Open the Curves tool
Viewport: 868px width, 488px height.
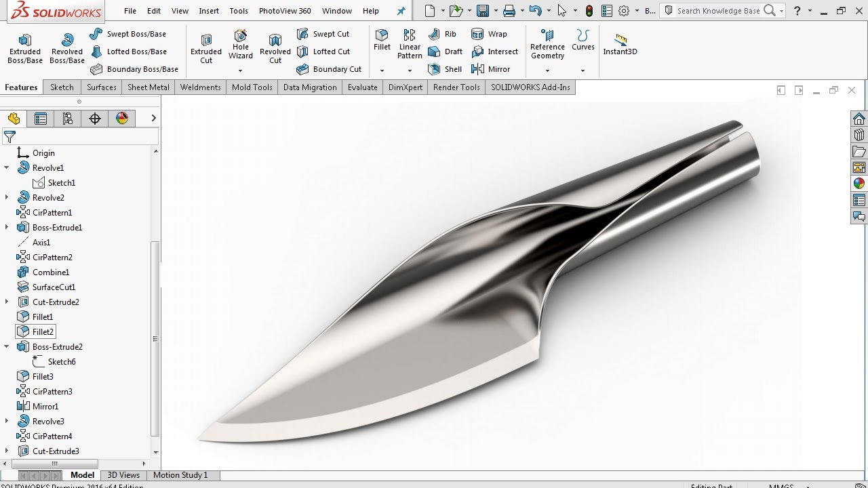[583, 40]
